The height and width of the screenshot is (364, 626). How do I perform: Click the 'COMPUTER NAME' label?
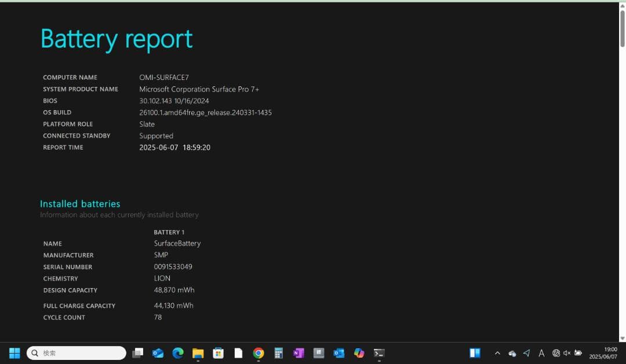tap(70, 78)
